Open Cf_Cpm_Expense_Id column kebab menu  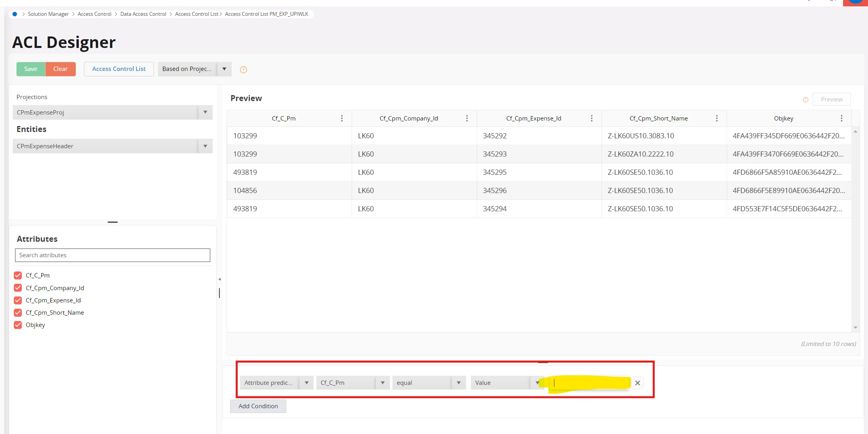coord(592,118)
